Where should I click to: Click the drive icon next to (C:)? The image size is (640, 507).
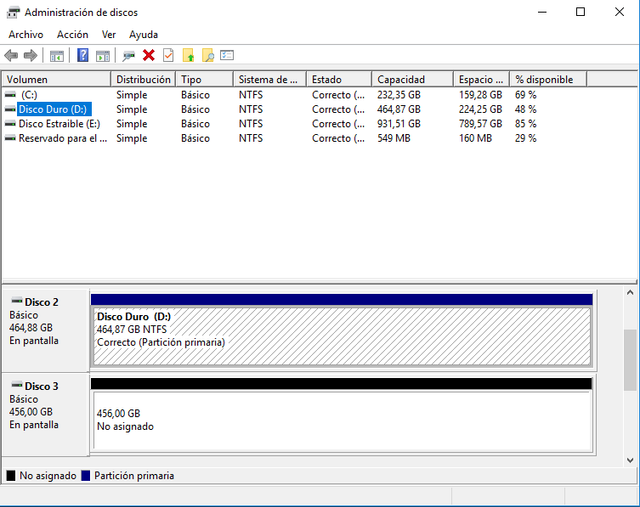point(10,95)
